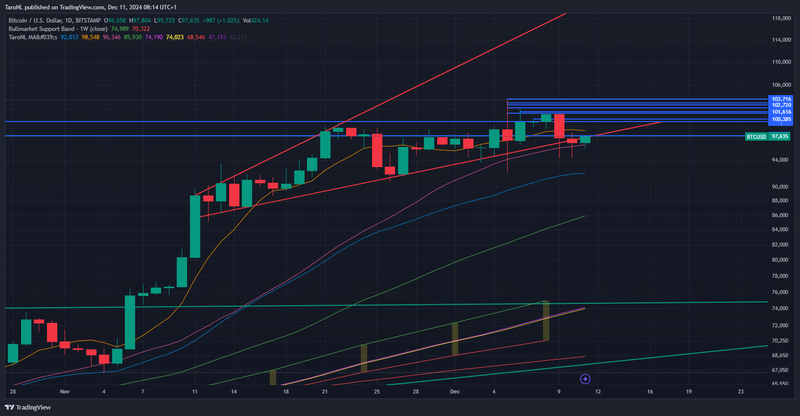
Task: Click the purple circular event marker near date 11
Action: (x=585, y=379)
